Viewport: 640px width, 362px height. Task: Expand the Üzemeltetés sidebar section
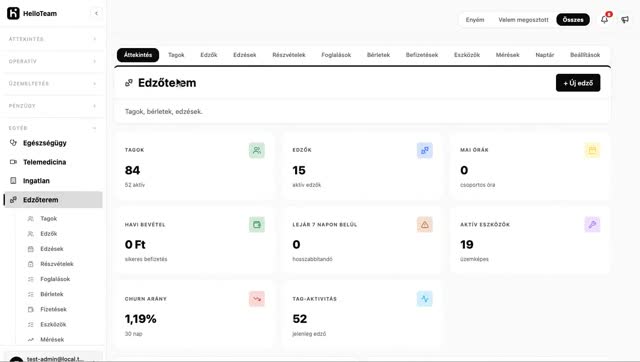click(52, 84)
